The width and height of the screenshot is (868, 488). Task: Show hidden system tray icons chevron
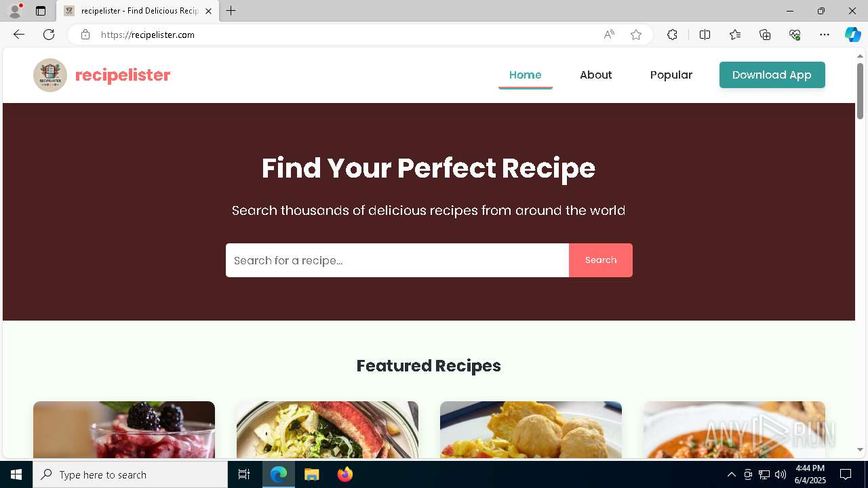731,474
